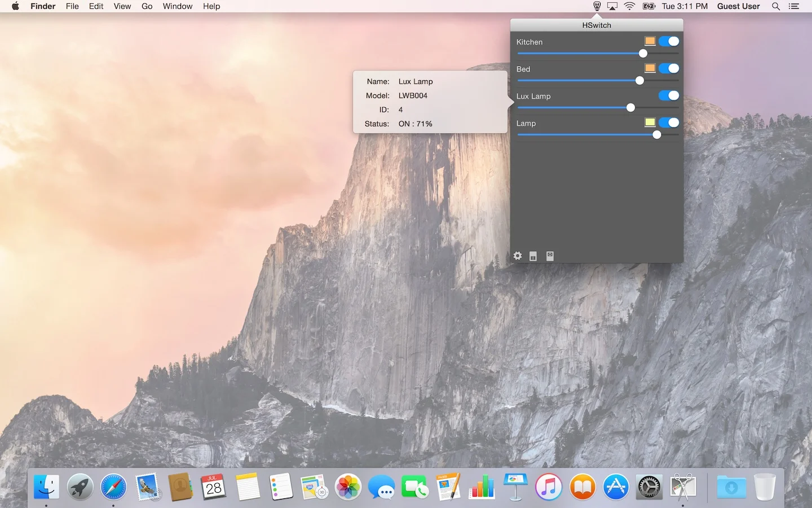Click the LWB004 model value
Image resolution: width=812 pixels, height=508 pixels.
point(413,95)
